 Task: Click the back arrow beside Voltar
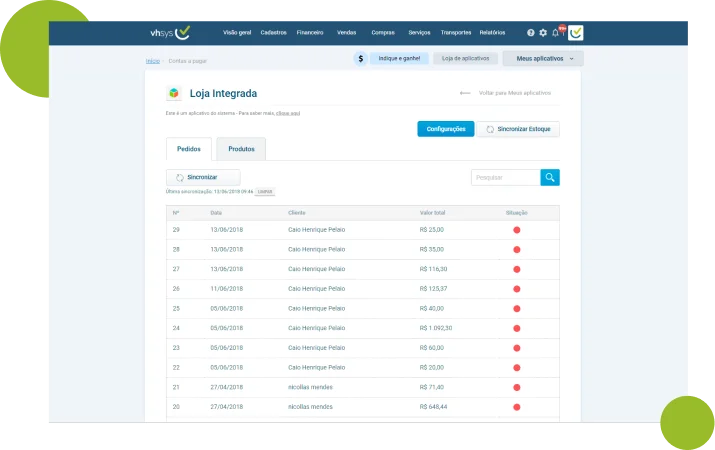tap(465, 93)
